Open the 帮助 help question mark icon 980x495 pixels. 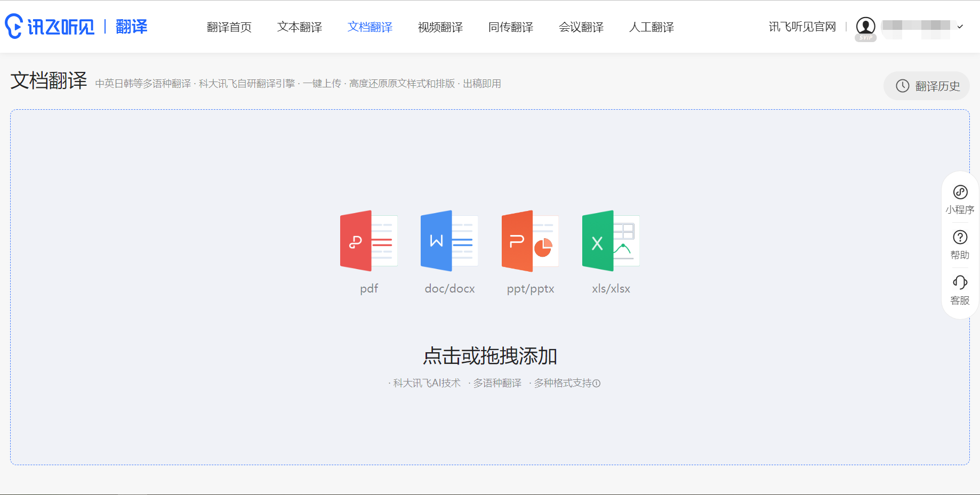point(960,237)
